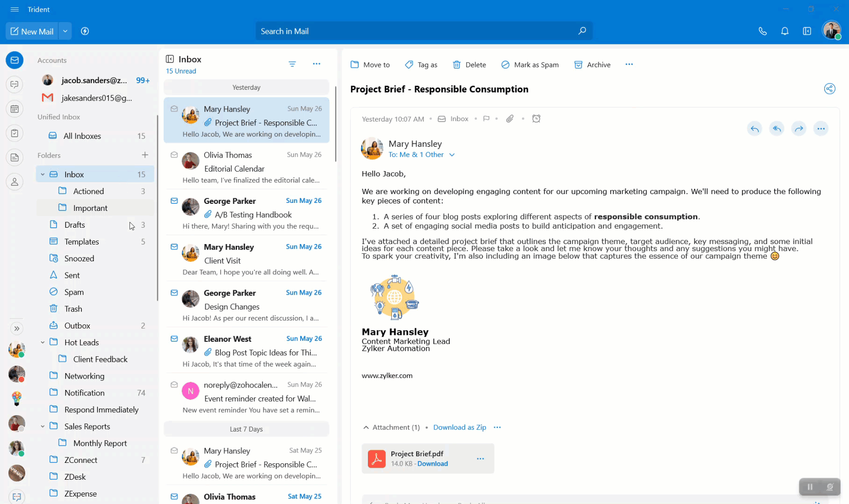This screenshot has height=504, width=849.
Task: Collapse the Sales Reports folder
Action: (x=43, y=426)
